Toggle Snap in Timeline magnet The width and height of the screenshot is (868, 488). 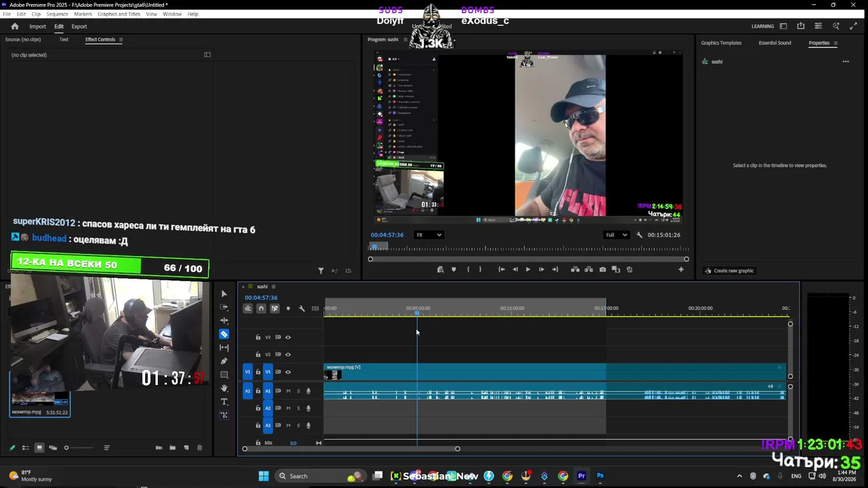click(x=261, y=308)
